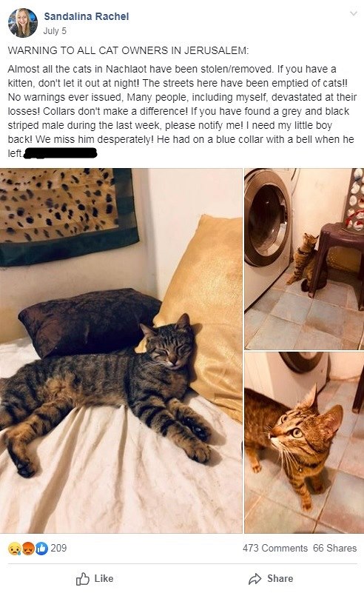The image size is (364, 593).
Task: Click the Share arrow icon
Action: click(x=255, y=579)
